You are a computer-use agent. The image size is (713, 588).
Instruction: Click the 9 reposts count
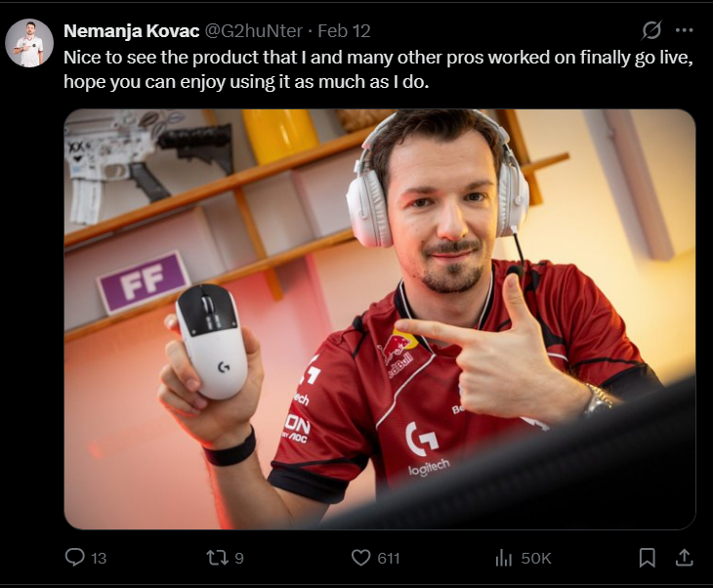(239, 558)
